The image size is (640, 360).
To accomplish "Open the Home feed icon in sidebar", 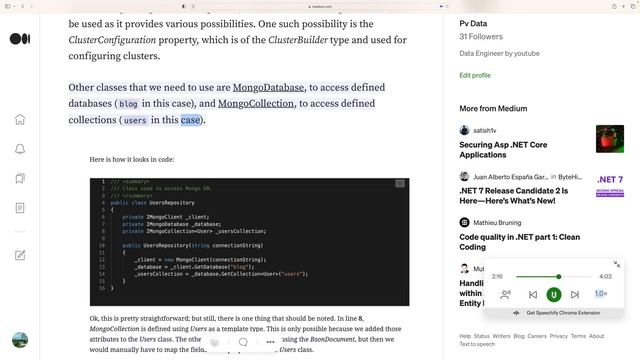I will 20,120.
